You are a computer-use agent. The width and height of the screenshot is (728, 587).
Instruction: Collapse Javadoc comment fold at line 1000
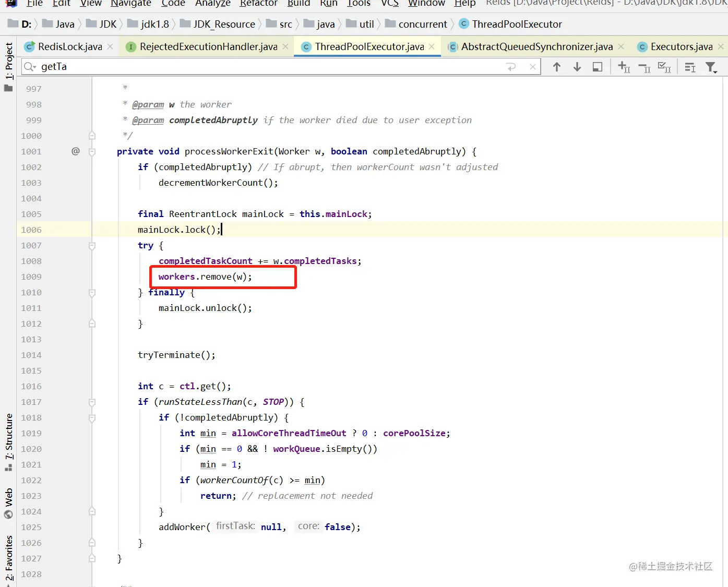(x=92, y=136)
